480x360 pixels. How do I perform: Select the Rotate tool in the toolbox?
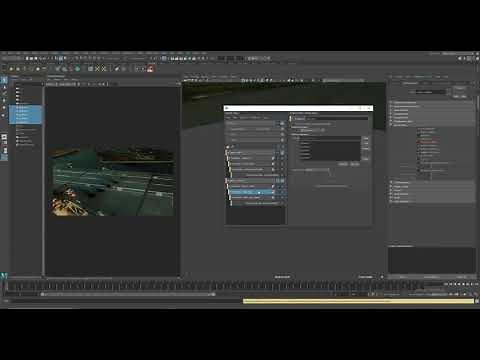[4, 108]
